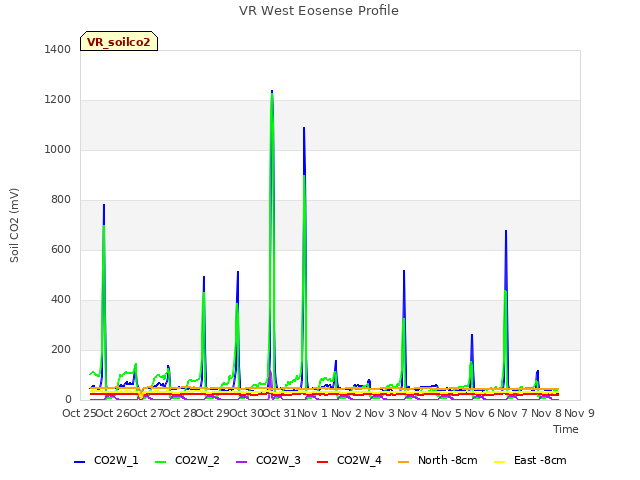Viewport: 640px width, 480px height.
Task: Click the VR_soilco2 label box
Action: tap(119, 41)
